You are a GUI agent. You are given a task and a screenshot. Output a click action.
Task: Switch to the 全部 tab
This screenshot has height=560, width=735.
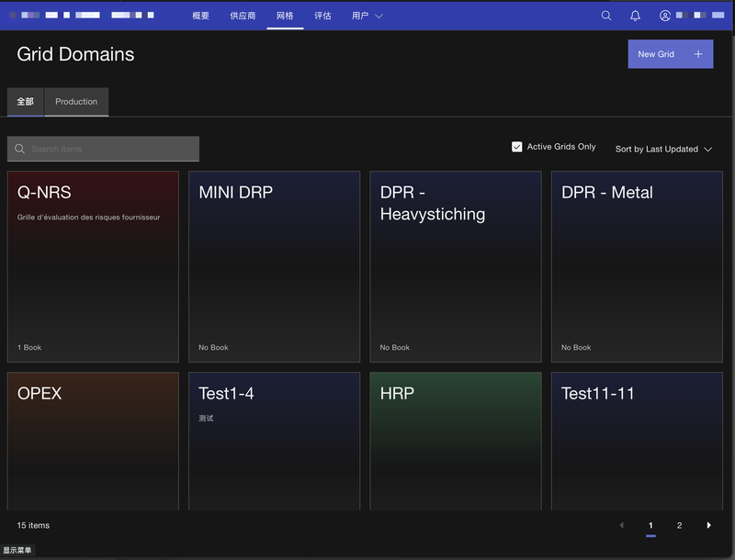(x=26, y=102)
